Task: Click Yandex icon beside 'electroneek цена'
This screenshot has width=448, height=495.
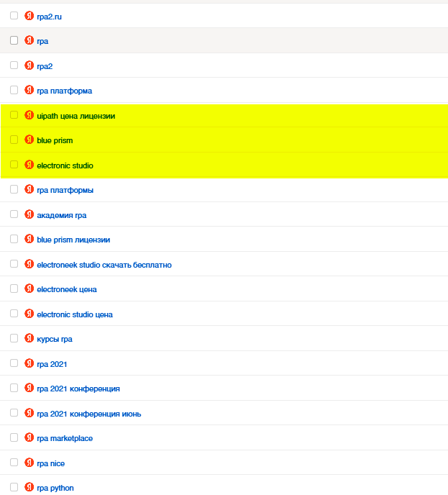Action: [x=29, y=289]
